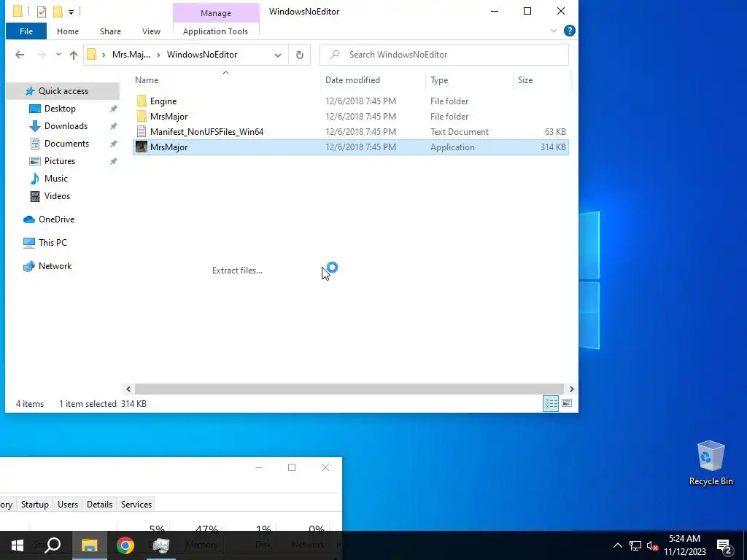Open recent locations dropdown arrow
Screen dimensions: 747x560
58,55
